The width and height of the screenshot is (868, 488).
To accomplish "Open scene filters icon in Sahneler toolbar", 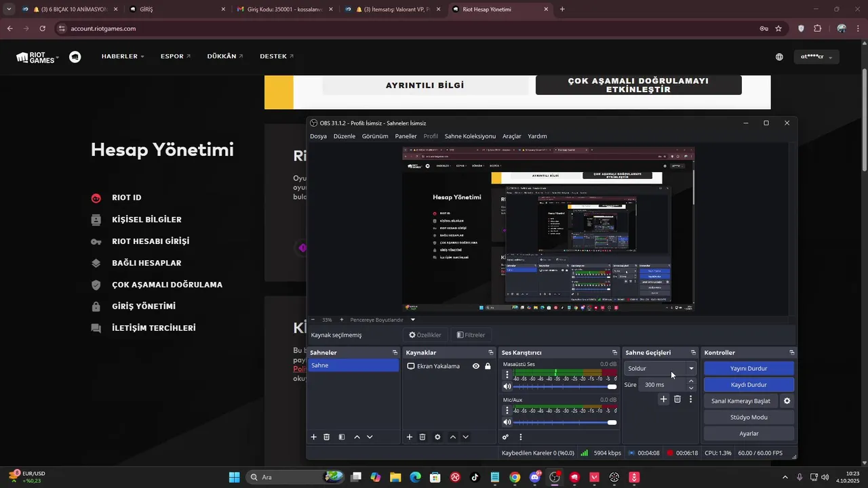I will (x=342, y=437).
